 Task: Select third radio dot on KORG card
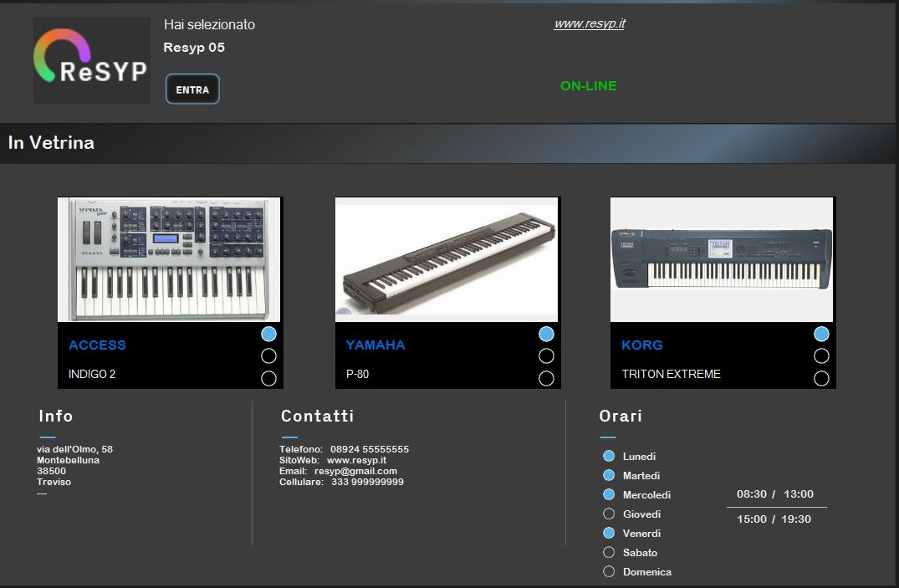[x=821, y=379]
